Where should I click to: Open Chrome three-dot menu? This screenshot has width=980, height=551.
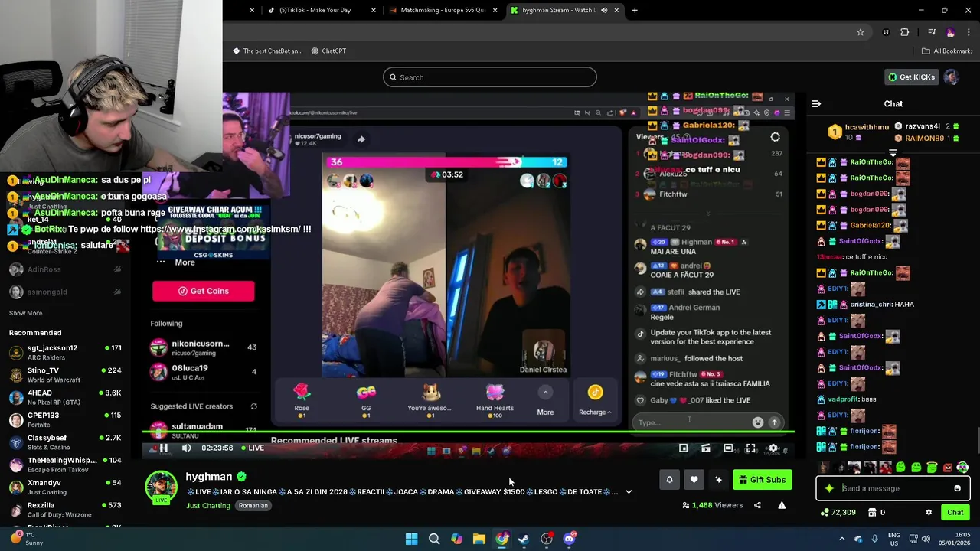click(969, 32)
